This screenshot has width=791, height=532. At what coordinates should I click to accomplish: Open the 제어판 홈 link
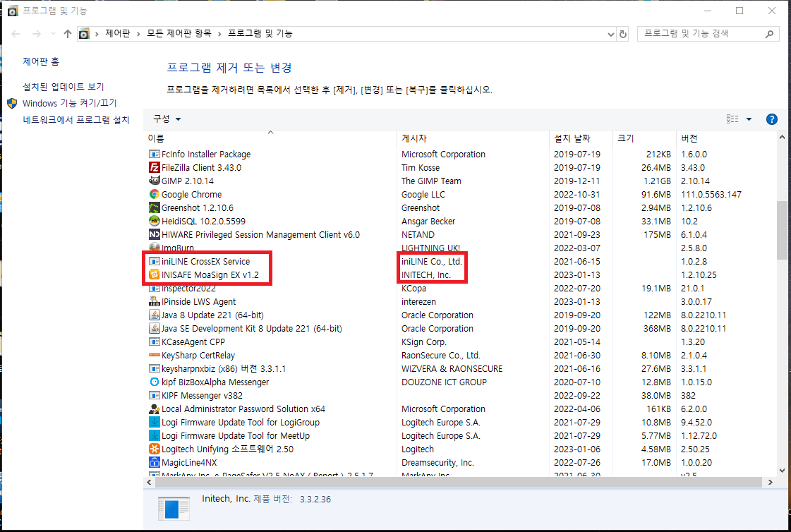pos(41,61)
